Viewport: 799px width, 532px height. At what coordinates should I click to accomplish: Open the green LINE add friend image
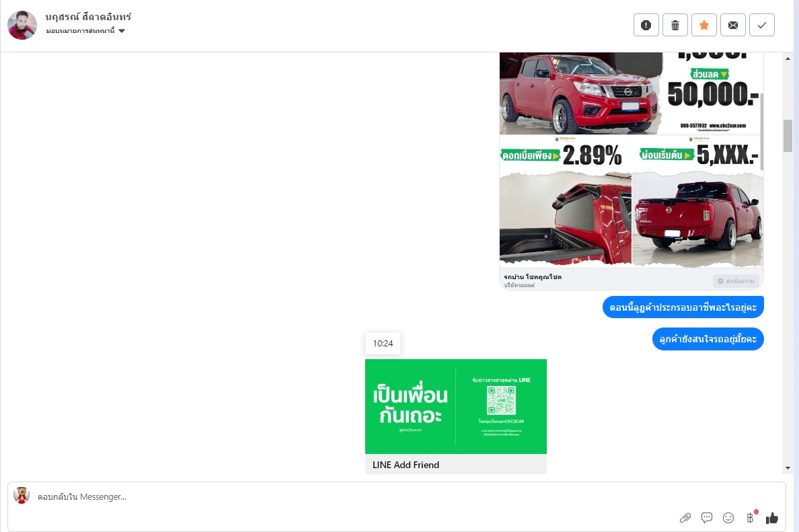[455, 407]
